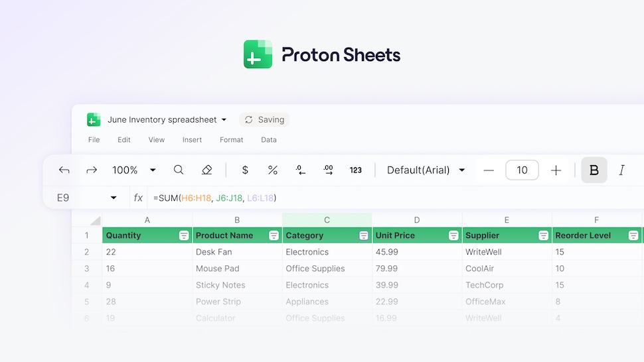Click the formula bar with SUM formula
Screen dimensions: 644x362
[394, 198]
